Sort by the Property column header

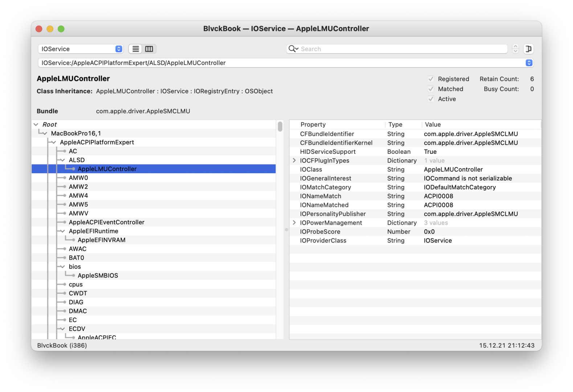[313, 124]
